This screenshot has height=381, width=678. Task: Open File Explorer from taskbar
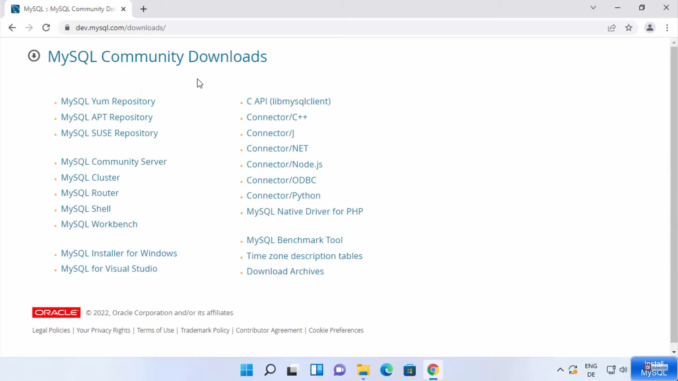tap(363, 370)
